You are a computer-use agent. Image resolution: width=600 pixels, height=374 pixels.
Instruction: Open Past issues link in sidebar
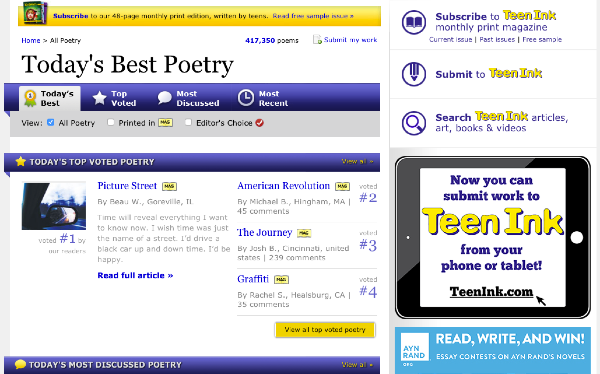point(497,39)
